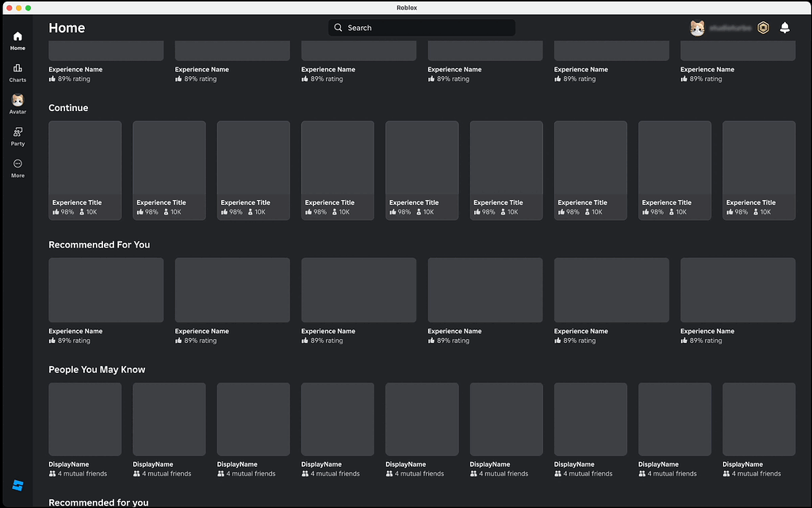Check your Robux balance icon

(x=763, y=28)
